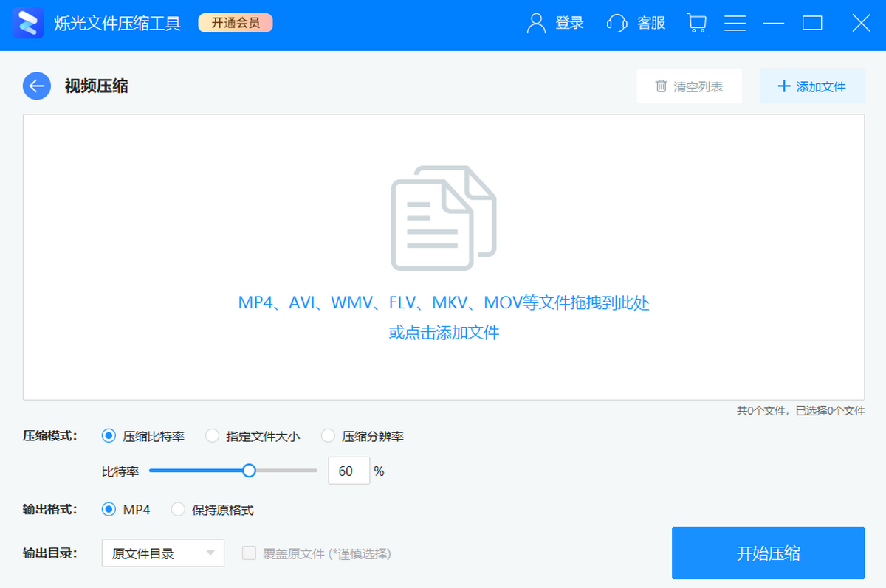Click the customer service headset icon
Viewport: 886px width, 588px height.
tap(617, 23)
